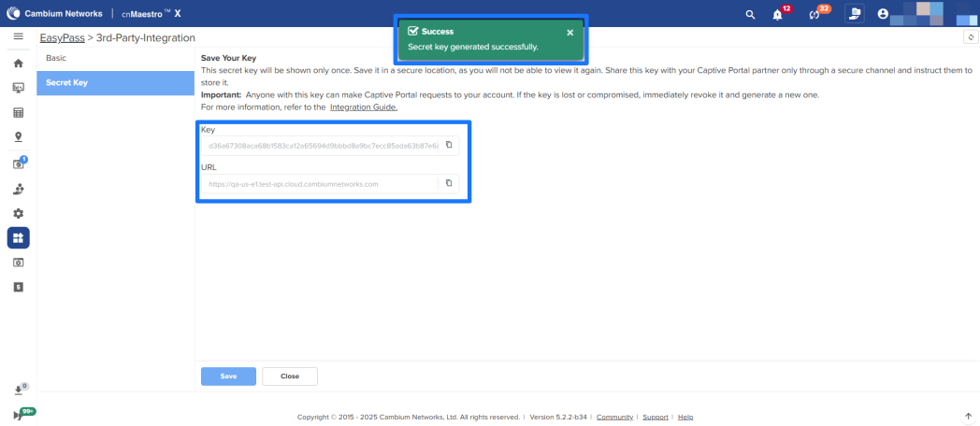The width and height of the screenshot is (980, 426).
Task: Open the sync jobs icon showing 32
Action: pos(814,14)
